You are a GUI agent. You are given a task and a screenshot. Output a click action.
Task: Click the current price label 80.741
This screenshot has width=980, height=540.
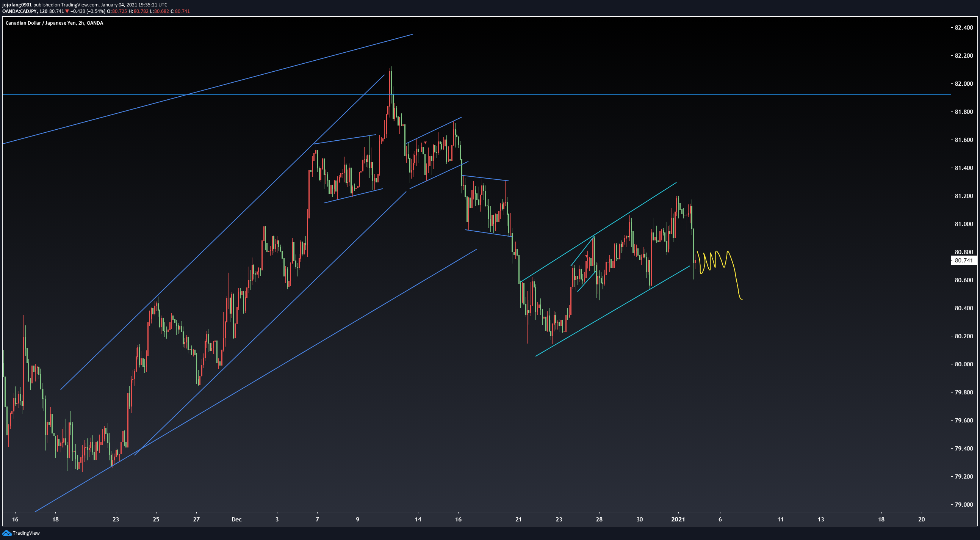964,261
